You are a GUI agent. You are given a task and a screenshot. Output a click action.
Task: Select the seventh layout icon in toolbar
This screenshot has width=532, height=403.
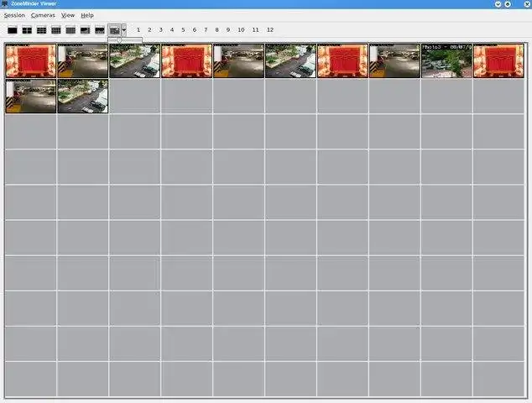pyautogui.click(x=100, y=30)
